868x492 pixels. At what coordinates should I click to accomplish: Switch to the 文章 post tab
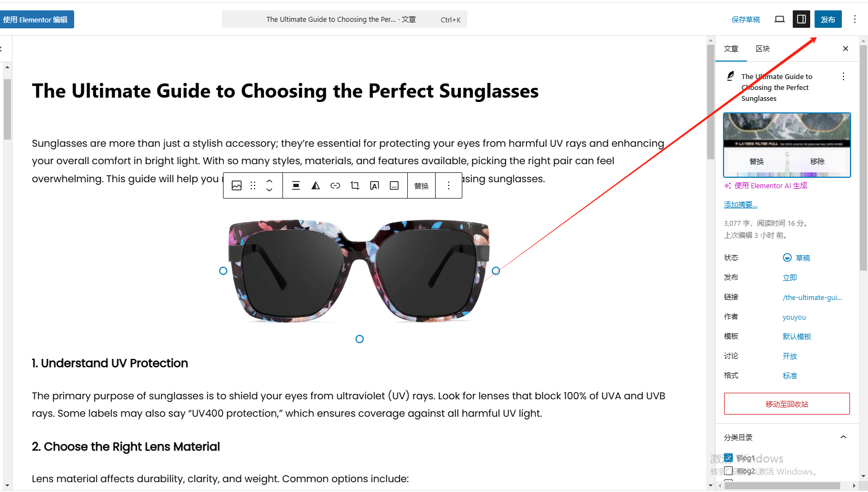pos(731,49)
